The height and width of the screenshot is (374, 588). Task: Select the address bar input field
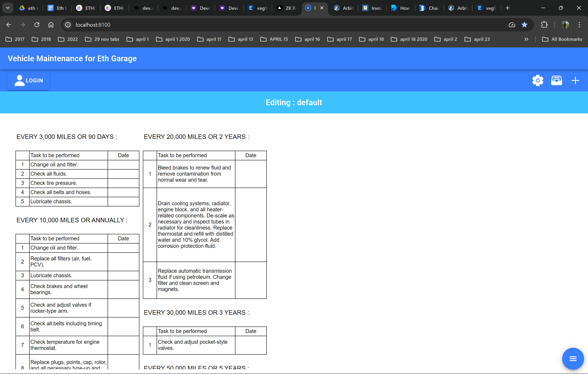[x=93, y=25]
